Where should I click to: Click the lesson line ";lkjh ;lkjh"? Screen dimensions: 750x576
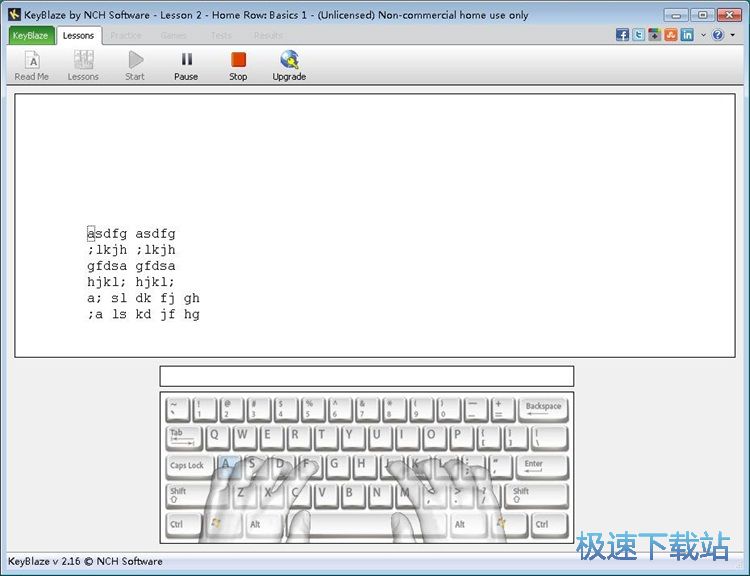[x=131, y=250]
